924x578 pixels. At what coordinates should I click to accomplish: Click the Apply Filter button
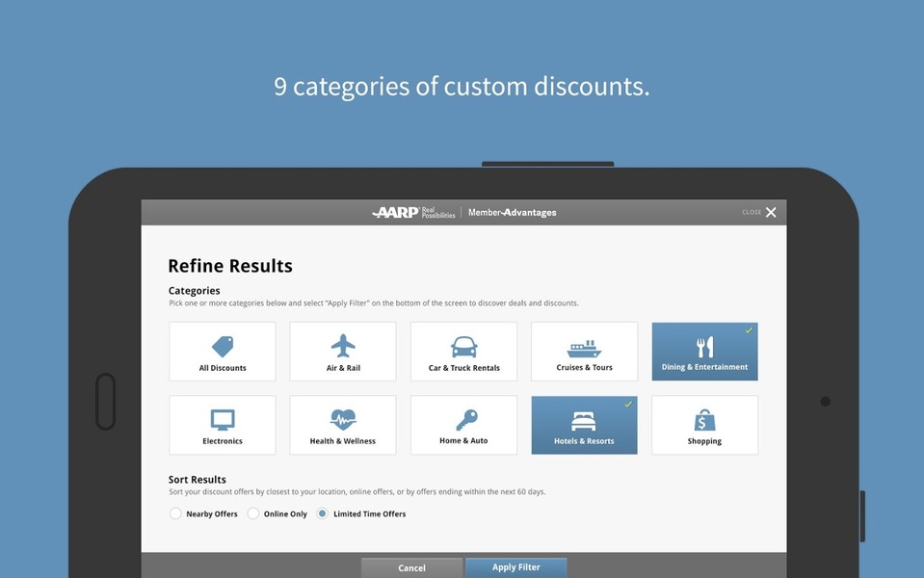(x=516, y=567)
